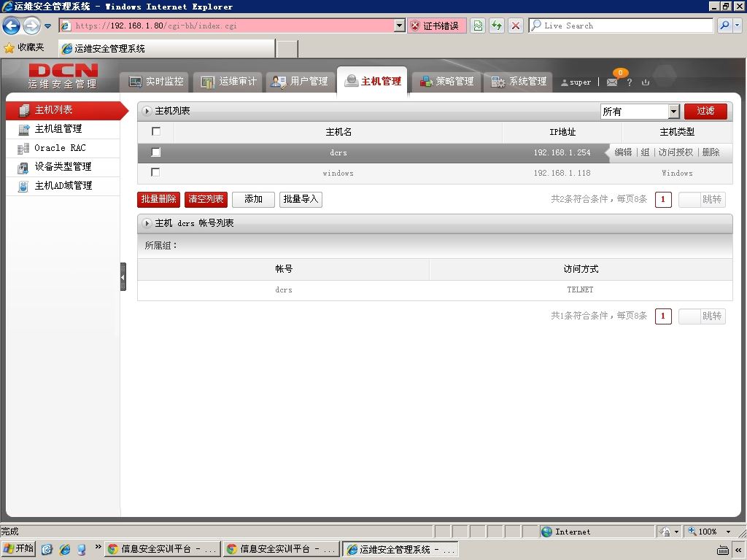Screen dimensions: 747x560
Task: Toggle select-all hosts header checkbox
Action: point(156,131)
